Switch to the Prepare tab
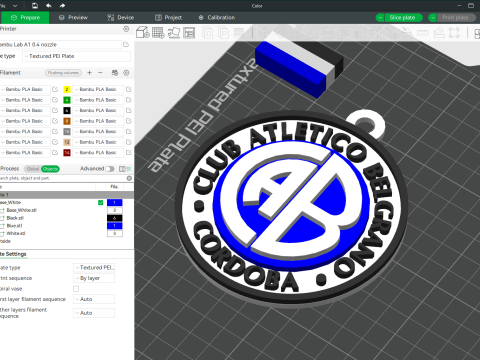This screenshot has height=360, width=480. [x=25, y=18]
